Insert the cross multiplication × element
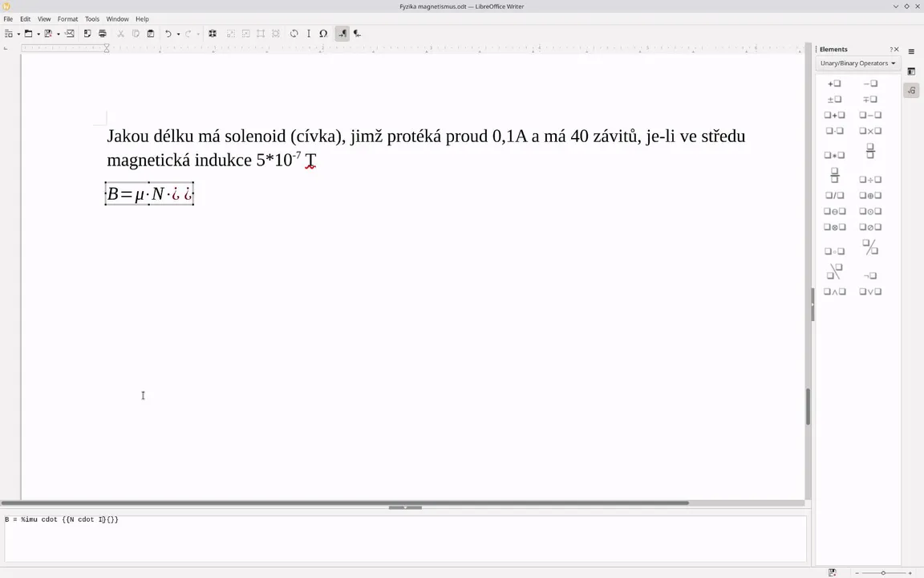This screenshot has width=924, height=578. [870, 132]
